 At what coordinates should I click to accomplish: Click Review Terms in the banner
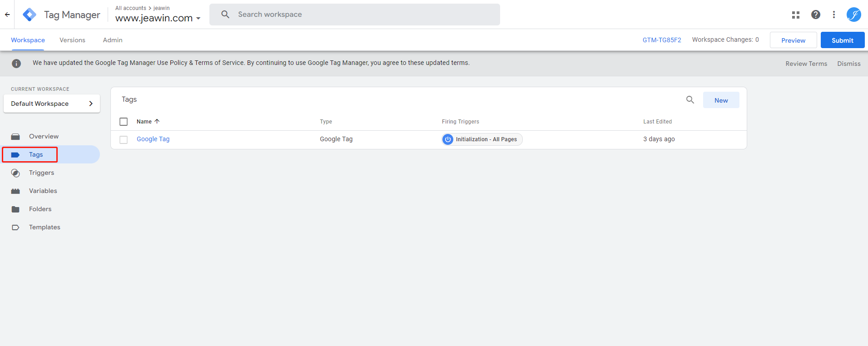[806, 64]
